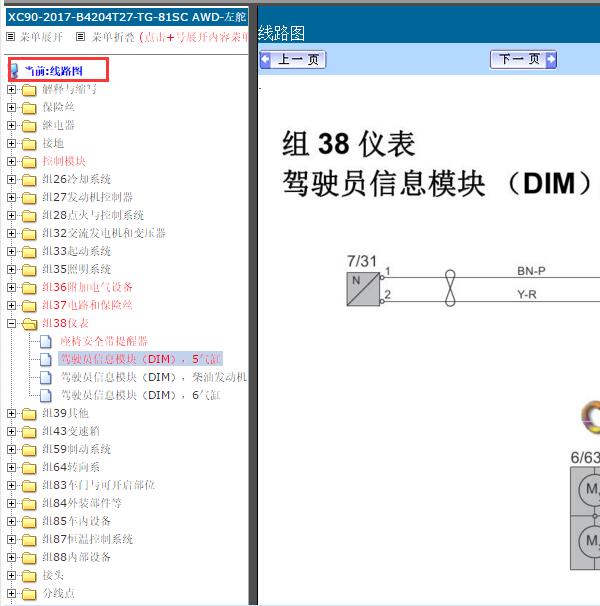The image size is (600, 606).
Task: Click the 菜单展开 link text
Action: [41, 37]
